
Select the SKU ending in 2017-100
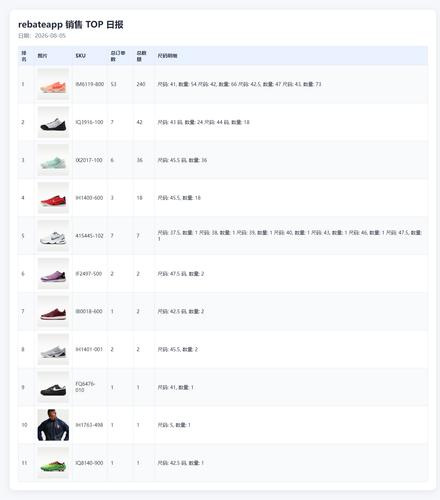[x=89, y=160]
